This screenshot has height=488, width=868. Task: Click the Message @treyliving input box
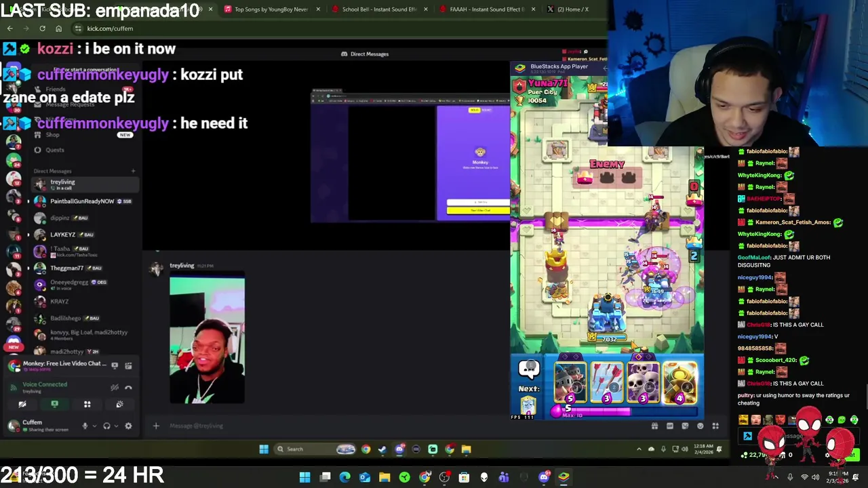(x=400, y=426)
